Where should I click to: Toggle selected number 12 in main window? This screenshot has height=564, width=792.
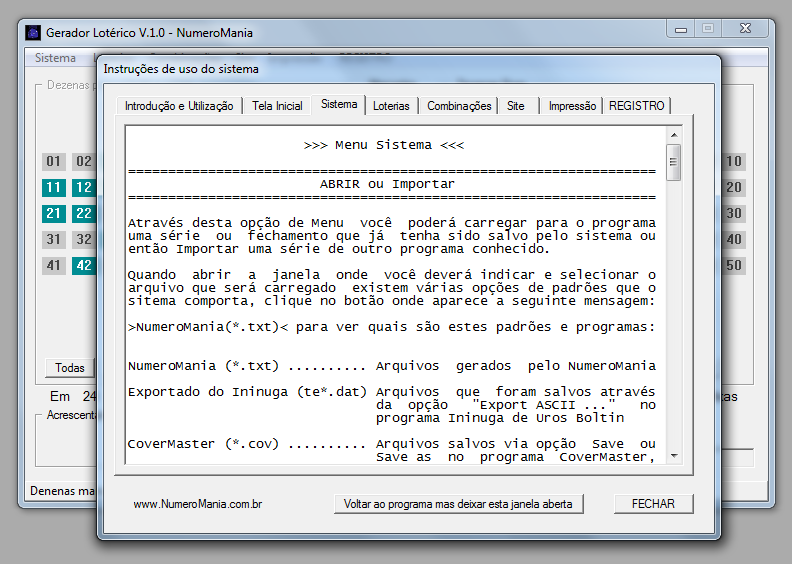coord(84,187)
